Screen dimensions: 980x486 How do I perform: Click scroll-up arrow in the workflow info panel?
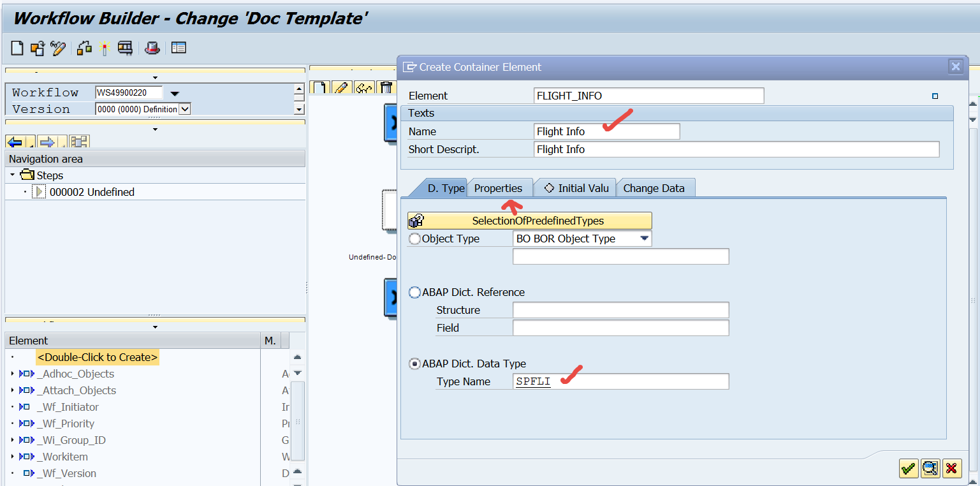click(299, 90)
